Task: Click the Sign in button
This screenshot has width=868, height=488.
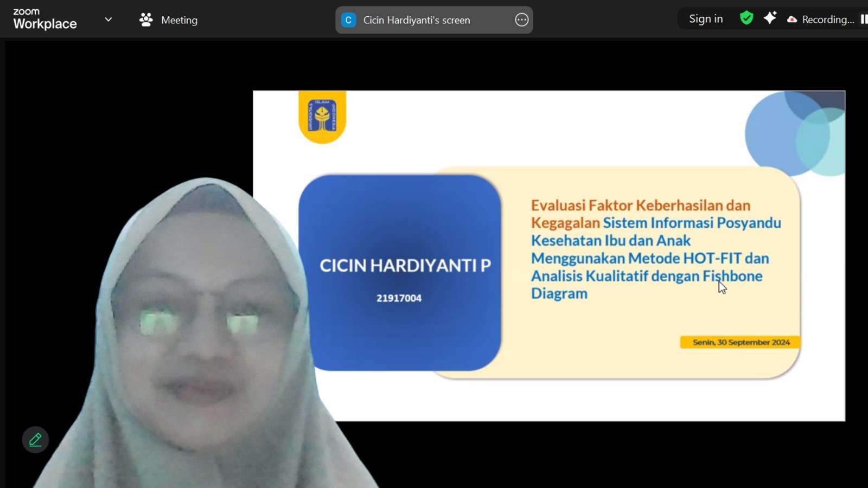Action: coord(705,19)
